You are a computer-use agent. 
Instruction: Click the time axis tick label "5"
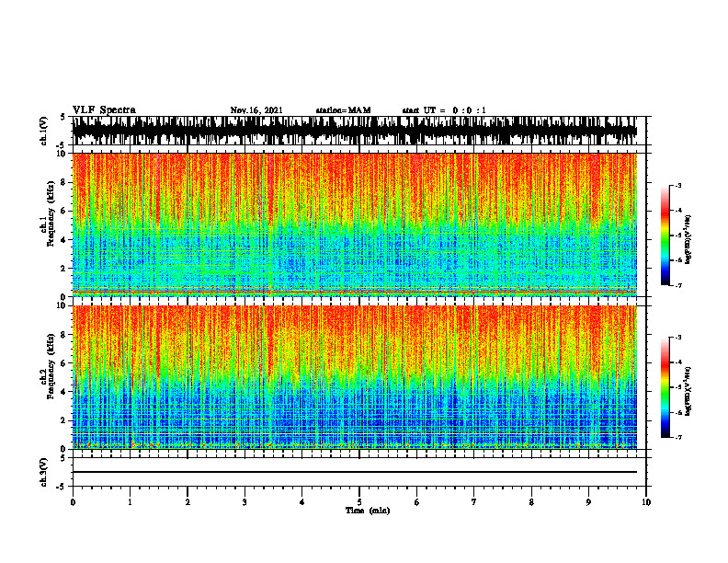[x=359, y=502]
